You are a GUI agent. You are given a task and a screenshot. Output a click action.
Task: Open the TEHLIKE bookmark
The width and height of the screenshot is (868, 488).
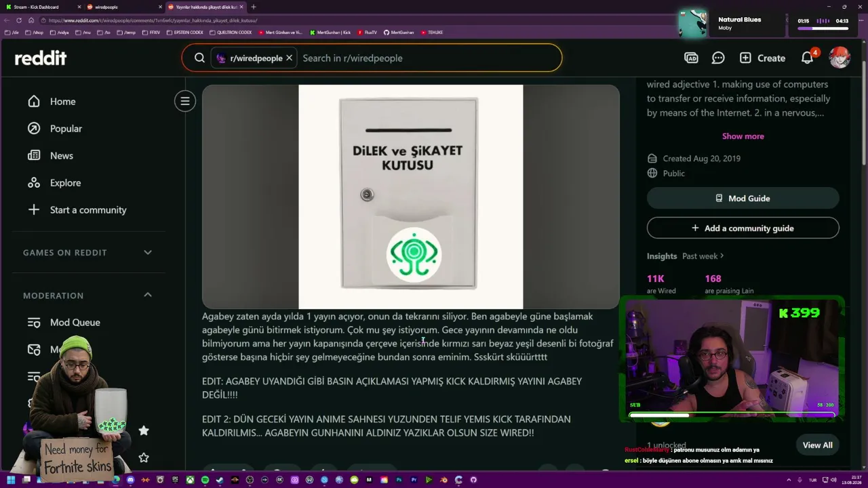click(432, 33)
